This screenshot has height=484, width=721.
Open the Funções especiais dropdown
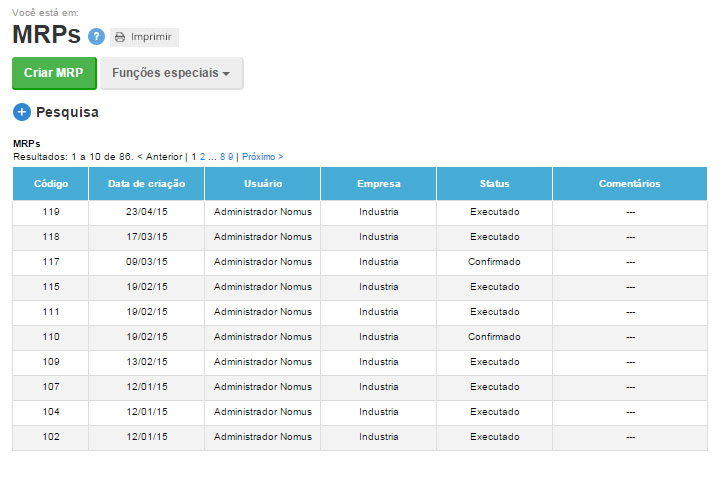pos(171,73)
